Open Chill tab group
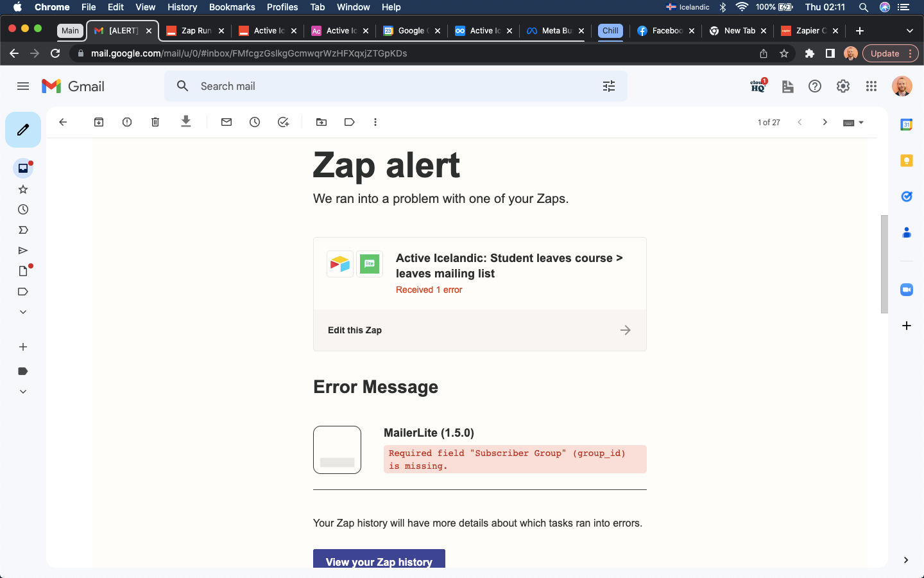The width and height of the screenshot is (924, 578). (x=610, y=31)
